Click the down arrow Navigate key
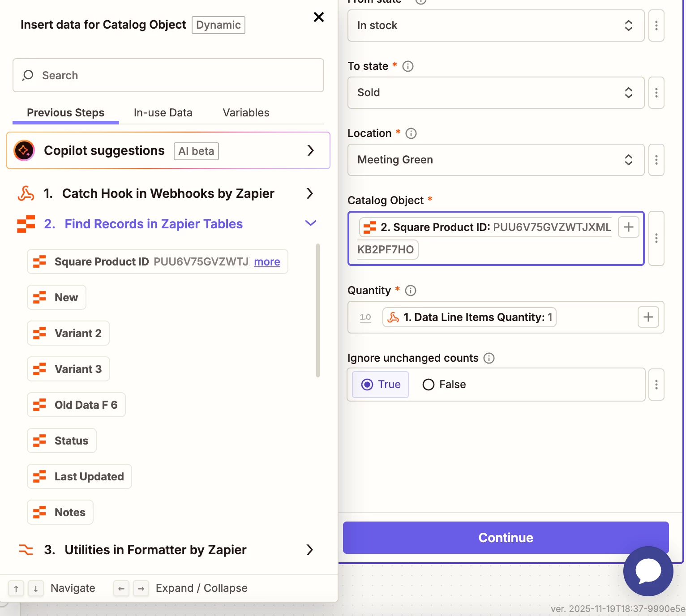The image size is (686, 616). 36,588
